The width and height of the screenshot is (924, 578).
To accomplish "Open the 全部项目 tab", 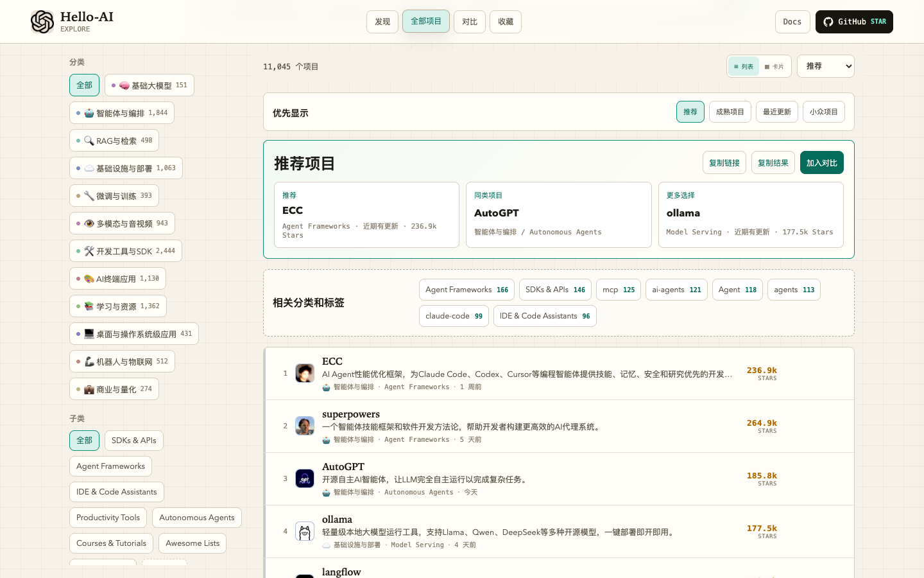I will coord(426,21).
